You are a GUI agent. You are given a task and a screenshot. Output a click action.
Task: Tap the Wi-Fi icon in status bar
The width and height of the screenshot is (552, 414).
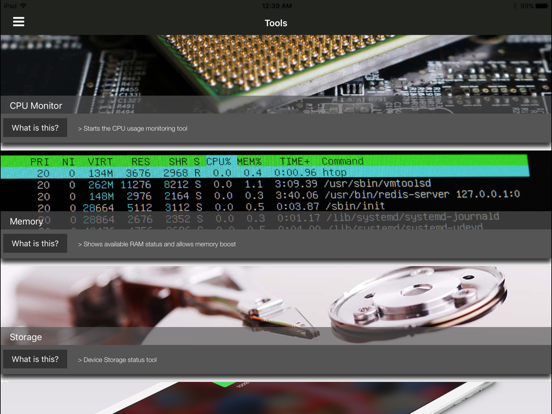[23, 6]
